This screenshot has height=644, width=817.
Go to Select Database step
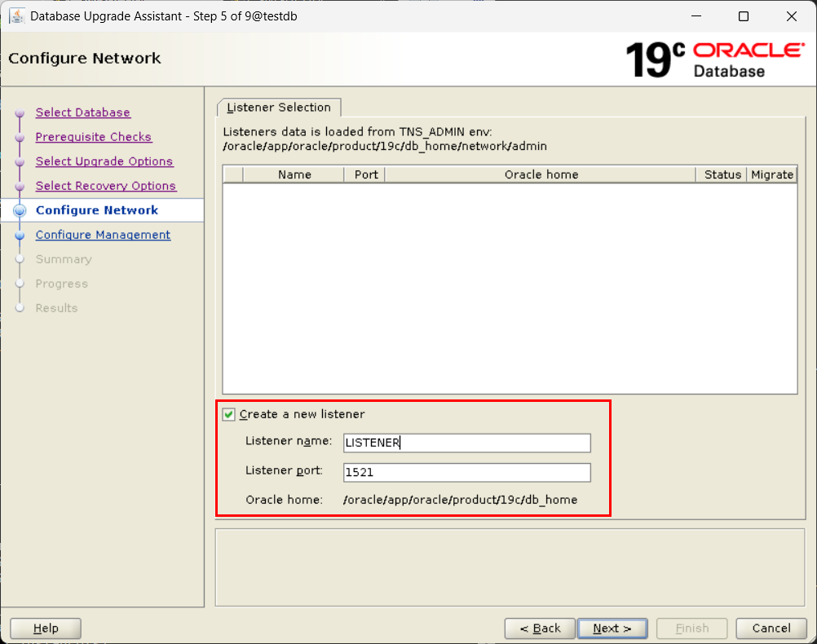tap(83, 112)
